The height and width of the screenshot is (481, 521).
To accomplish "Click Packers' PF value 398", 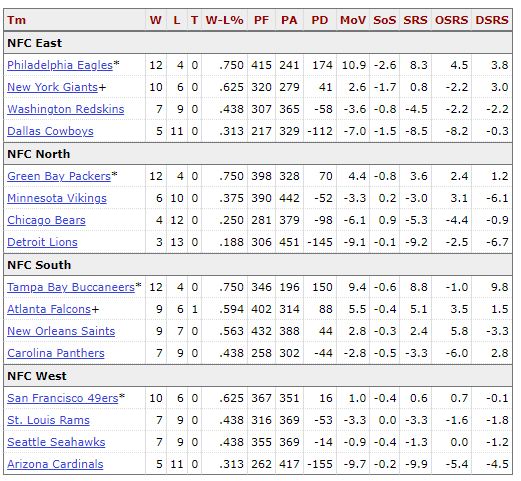I will pos(261,176).
